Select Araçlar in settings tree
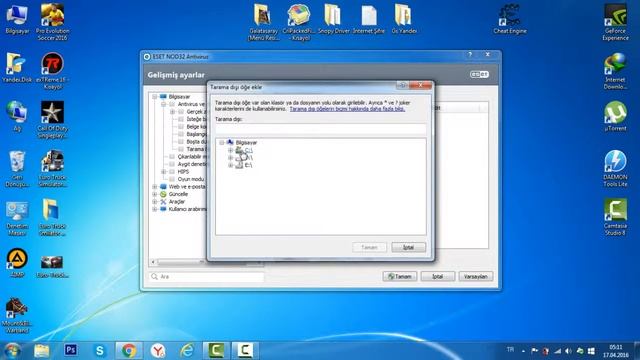 click(176, 202)
